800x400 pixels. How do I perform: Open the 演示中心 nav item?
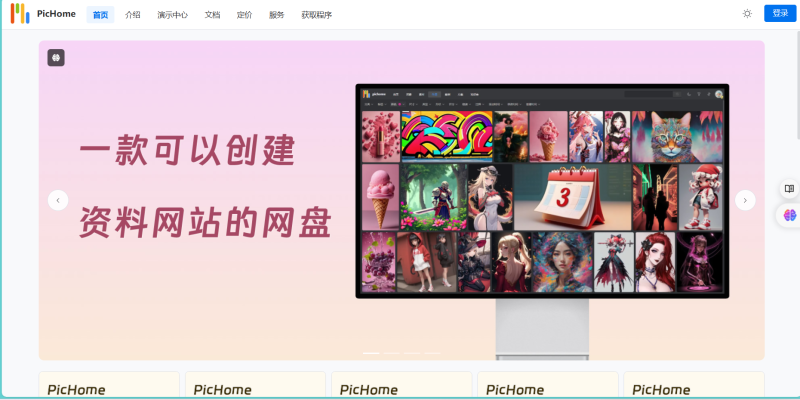tap(172, 15)
